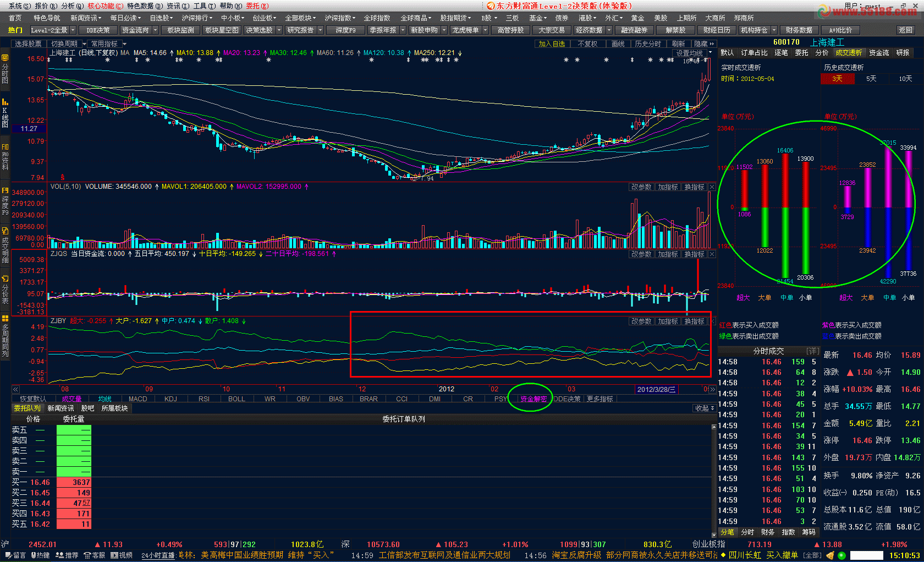Switch to 筹码 view at bottom right
The height and width of the screenshot is (562, 924).
click(x=809, y=532)
